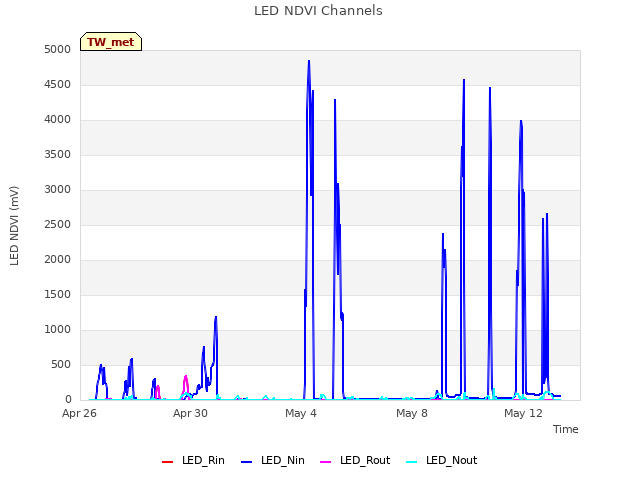
Task: Click the 3000 y-axis tick label
Action: 58,190
